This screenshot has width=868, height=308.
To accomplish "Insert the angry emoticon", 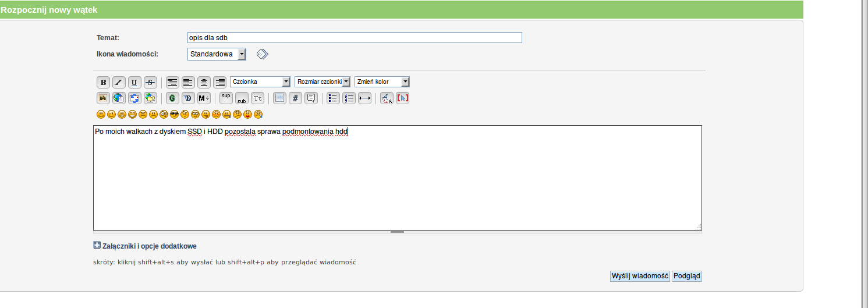I will pyautogui.click(x=143, y=114).
